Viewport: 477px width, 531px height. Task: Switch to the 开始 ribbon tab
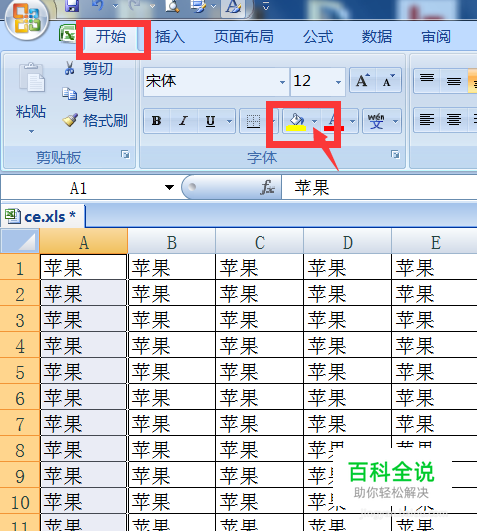tap(111, 36)
